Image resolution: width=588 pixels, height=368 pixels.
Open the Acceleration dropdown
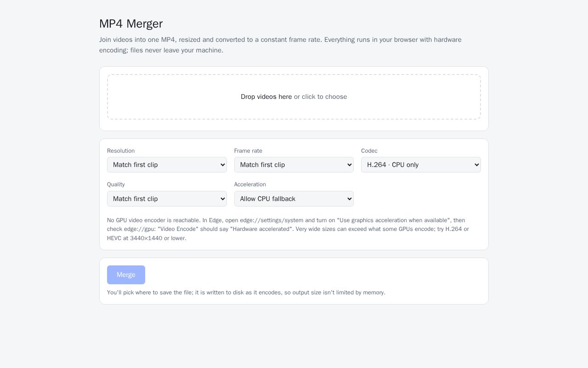[294, 199]
